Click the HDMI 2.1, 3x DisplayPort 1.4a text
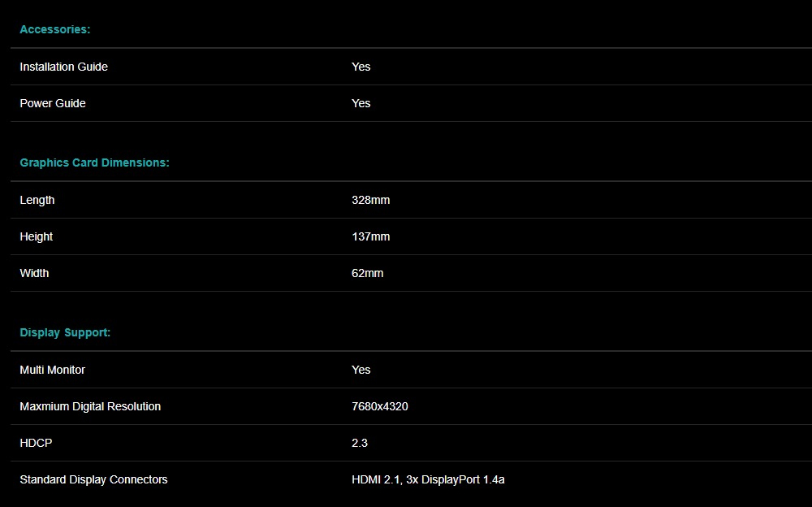 [428, 479]
